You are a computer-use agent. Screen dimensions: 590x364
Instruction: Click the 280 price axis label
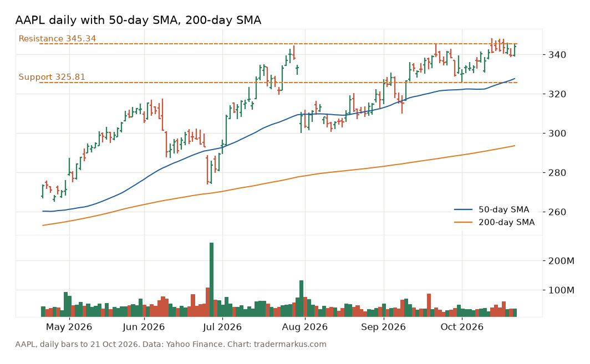pos(557,173)
